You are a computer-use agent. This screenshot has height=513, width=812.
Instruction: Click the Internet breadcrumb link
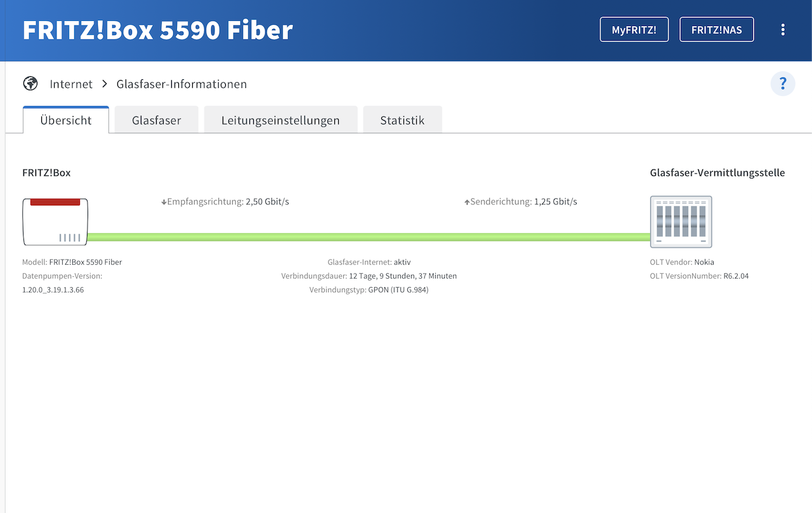pos(71,84)
